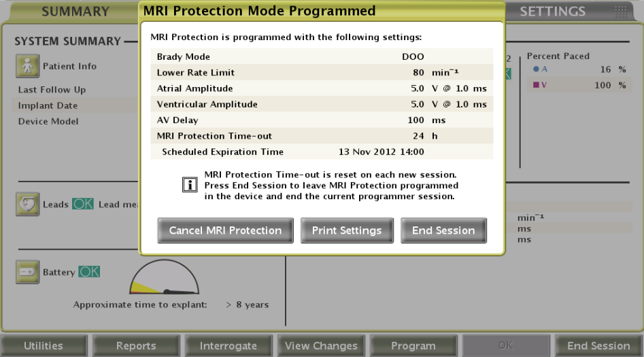Viewport: 644px width, 357px height.
Task: Select the Scheduled Expiration Time row
Action: [322, 152]
